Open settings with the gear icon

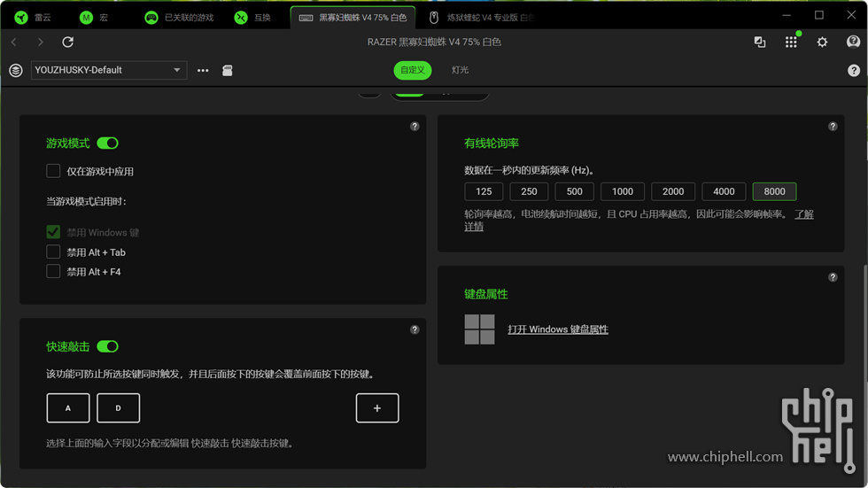(x=823, y=42)
